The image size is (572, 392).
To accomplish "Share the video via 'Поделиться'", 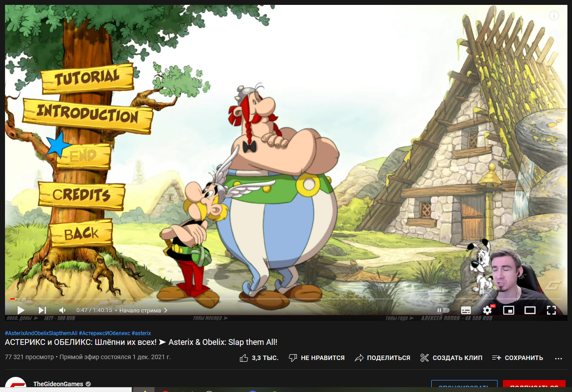I will click(383, 358).
